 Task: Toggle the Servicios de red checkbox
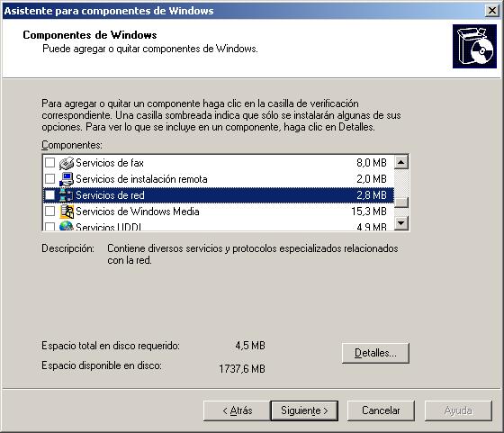(x=49, y=194)
